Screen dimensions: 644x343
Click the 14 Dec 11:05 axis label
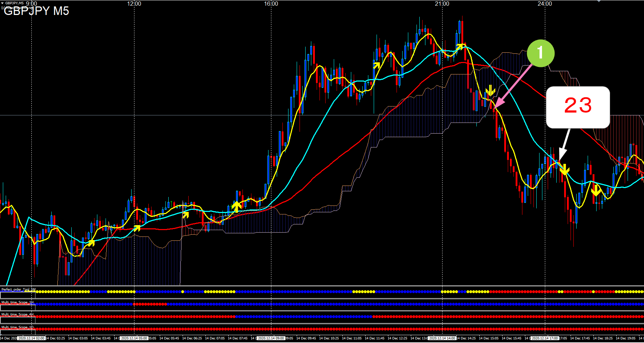tap(352, 338)
